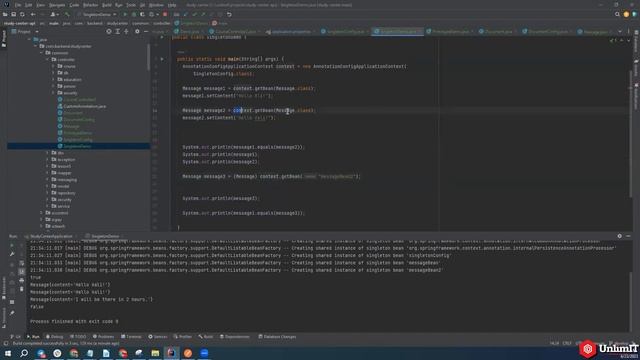Expand the mapper folder in tree
This screenshot has width=640, height=360.
coord(48,173)
